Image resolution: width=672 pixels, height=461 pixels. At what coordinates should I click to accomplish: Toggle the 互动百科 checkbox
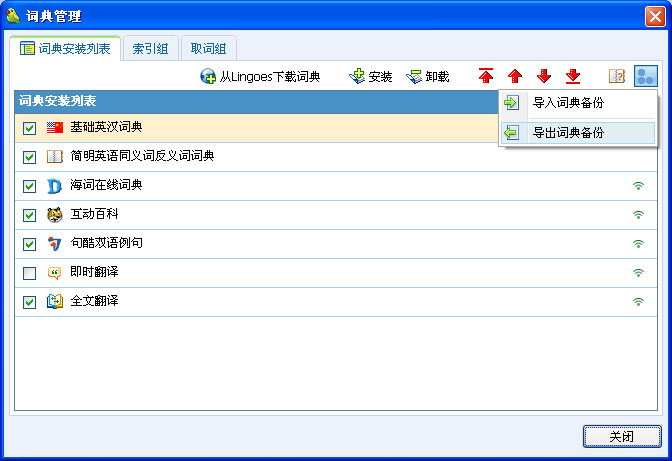[29, 215]
